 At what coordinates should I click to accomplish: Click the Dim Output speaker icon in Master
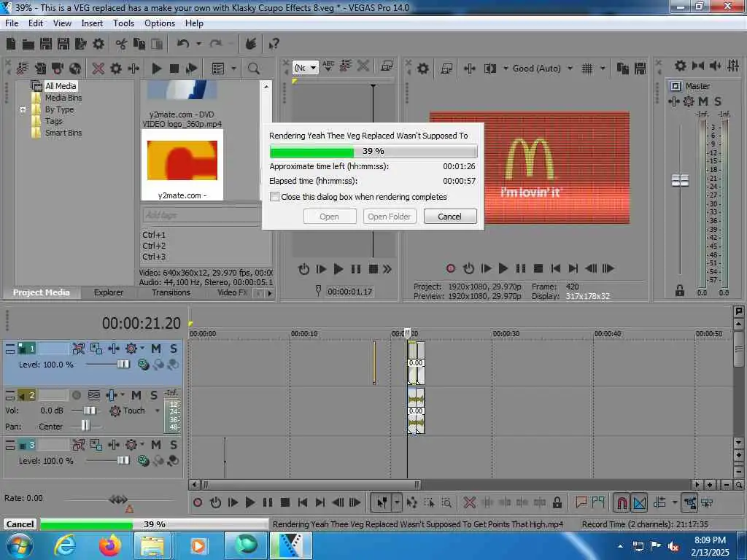click(716, 66)
